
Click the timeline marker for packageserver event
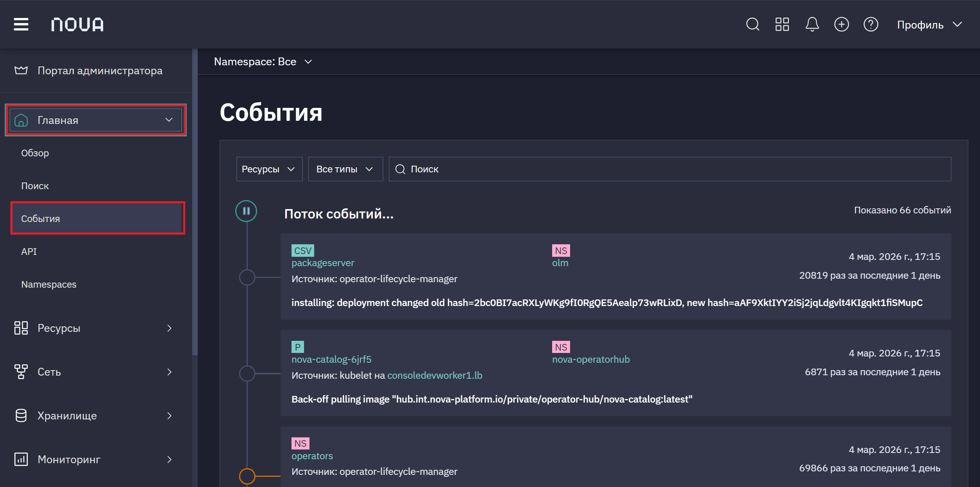click(247, 278)
